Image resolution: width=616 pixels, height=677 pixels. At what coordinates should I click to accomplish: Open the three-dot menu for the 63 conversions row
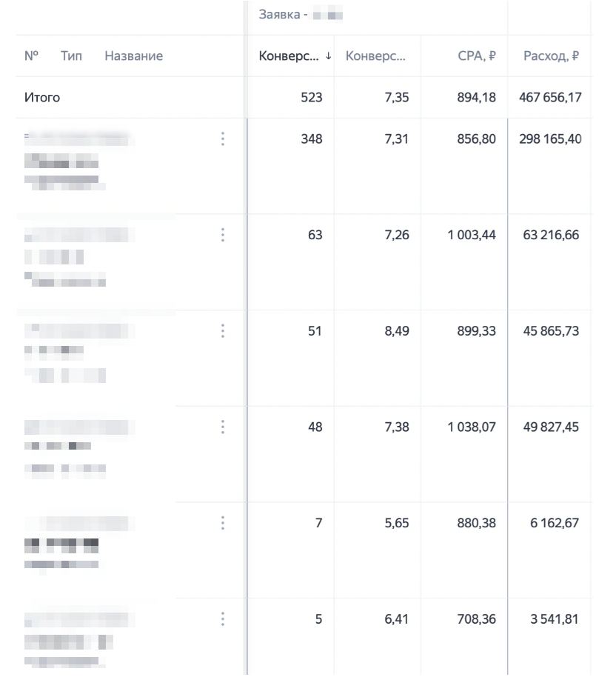[x=223, y=235]
